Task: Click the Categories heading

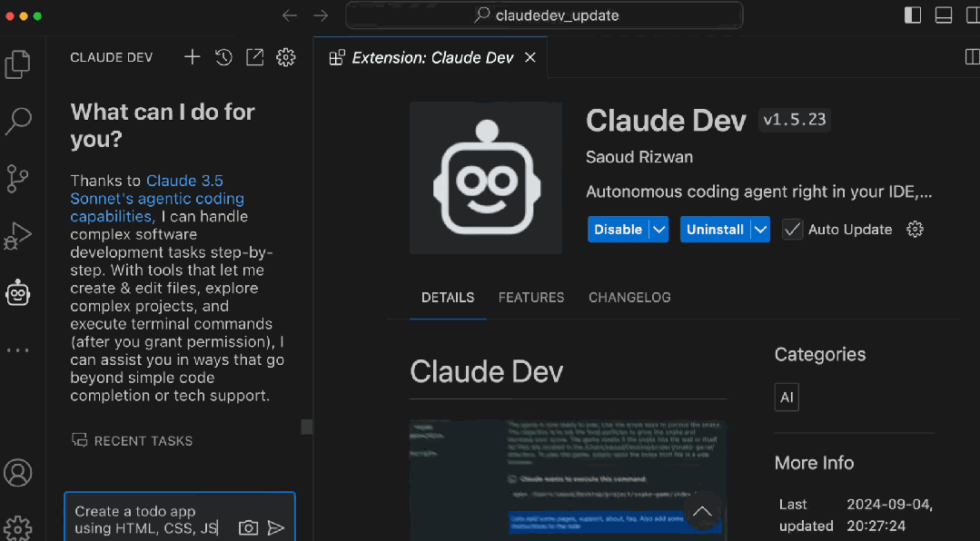Action: tap(820, 354)
